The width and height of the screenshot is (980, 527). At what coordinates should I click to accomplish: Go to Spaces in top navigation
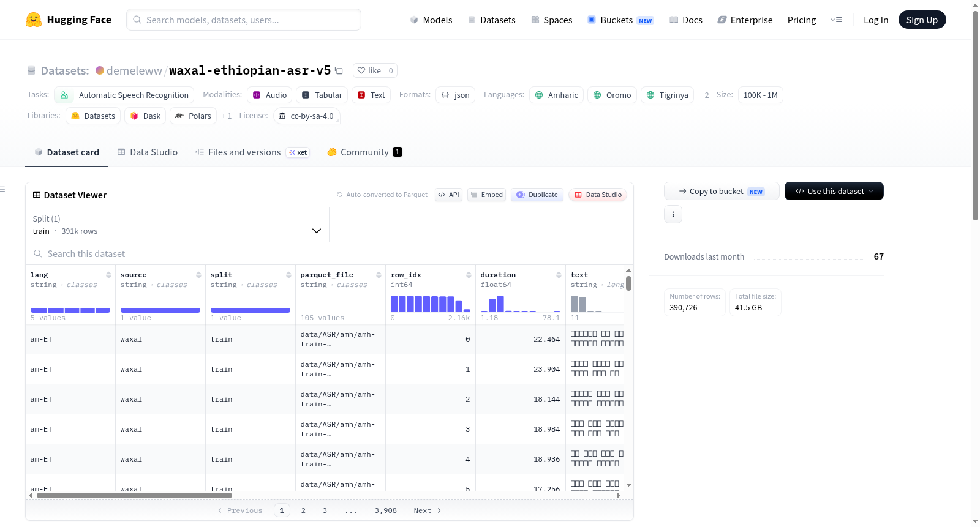(551, 20)
